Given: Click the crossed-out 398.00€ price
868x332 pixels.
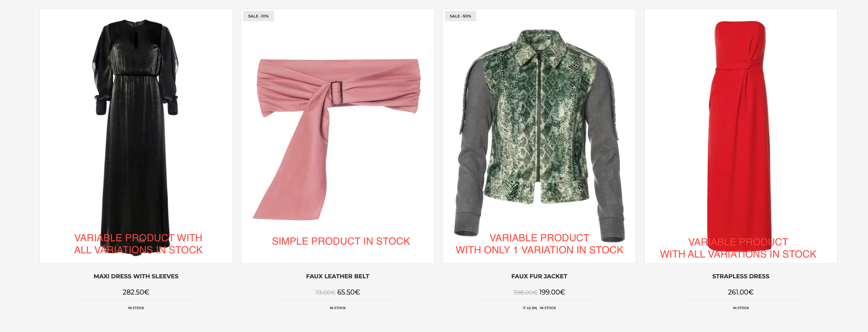Looking at the screenshot, I should [525, 292].
